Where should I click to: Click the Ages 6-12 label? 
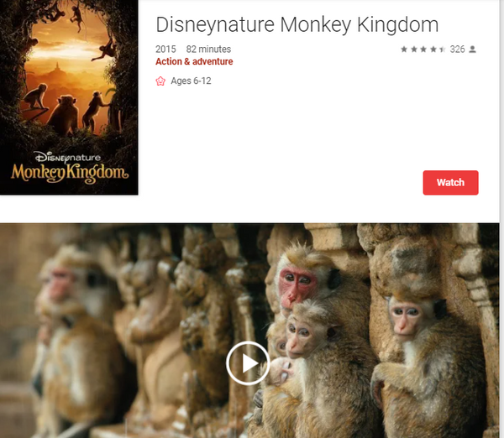pos(191,81)
